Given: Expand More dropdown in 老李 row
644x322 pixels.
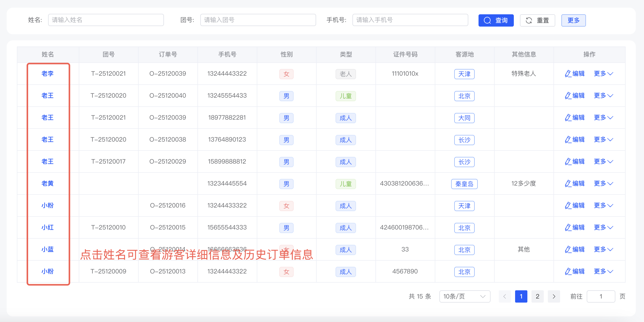Looking at the screenshot, I should pyautogui.click(x=603, y=74).
